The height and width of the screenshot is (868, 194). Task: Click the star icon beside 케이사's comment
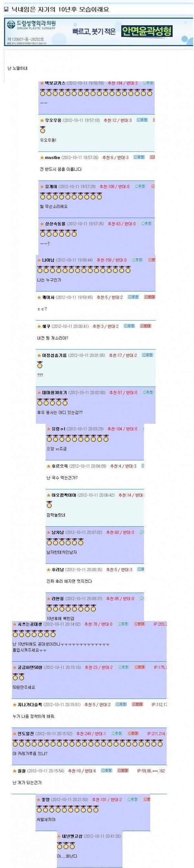[x=39, y=297]
